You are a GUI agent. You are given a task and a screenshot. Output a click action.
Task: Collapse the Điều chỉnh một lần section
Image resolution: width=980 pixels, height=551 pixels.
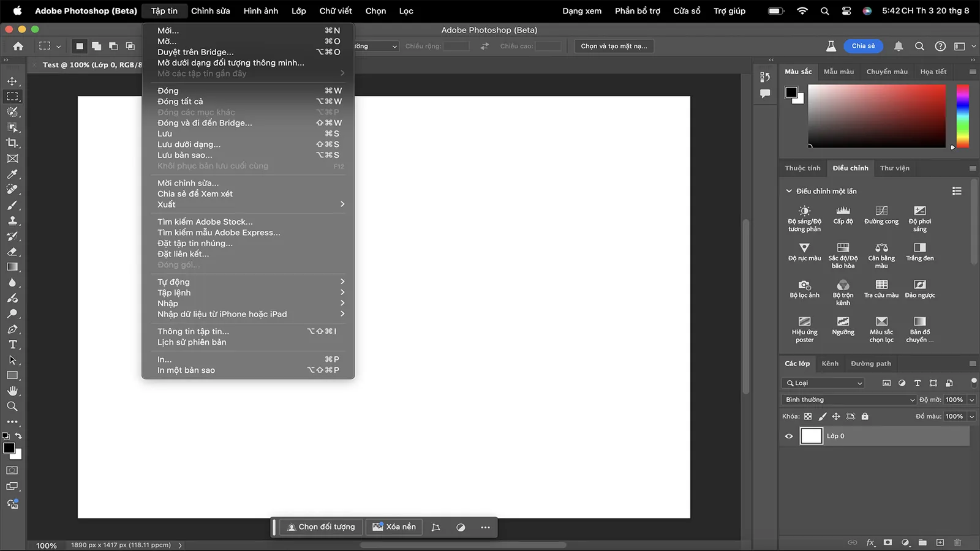pos(789,191)
